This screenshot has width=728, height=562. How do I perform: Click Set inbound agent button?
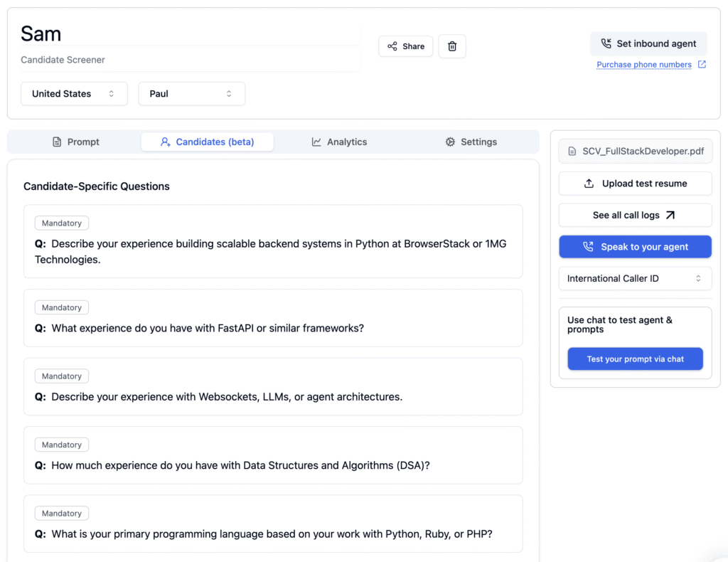648,43
